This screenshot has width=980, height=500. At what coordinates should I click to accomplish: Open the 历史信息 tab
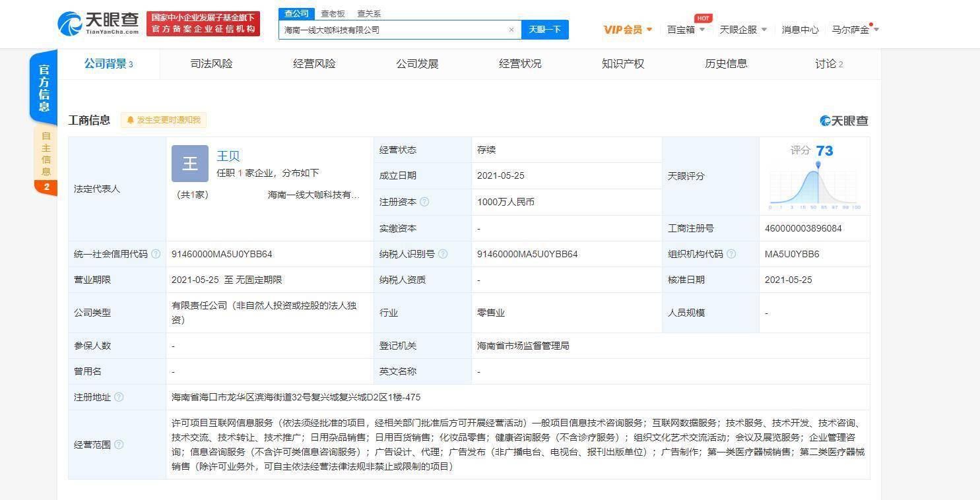pos(726,64)
